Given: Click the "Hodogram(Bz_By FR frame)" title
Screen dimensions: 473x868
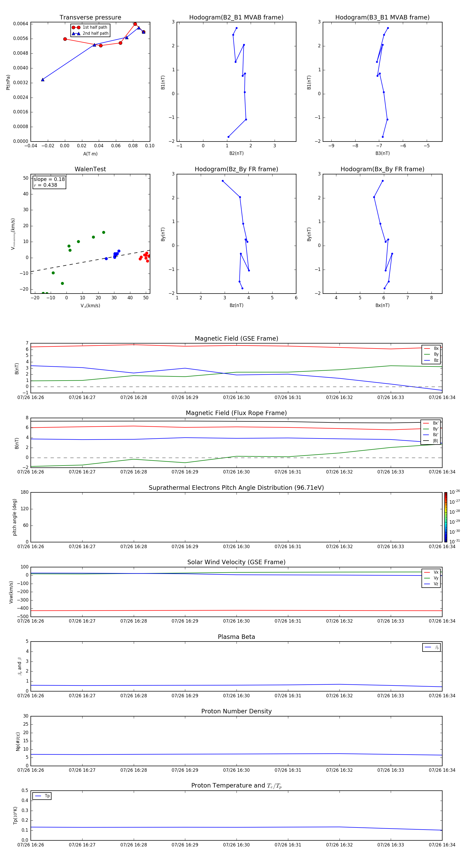Looking at the screenshot, I should click(x=236, y=169).
